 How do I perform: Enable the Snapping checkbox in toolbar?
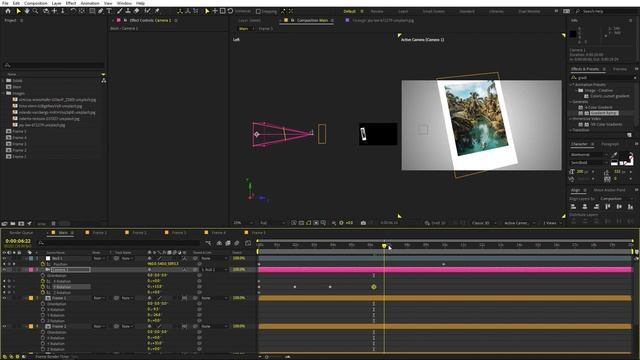point(258,11)
